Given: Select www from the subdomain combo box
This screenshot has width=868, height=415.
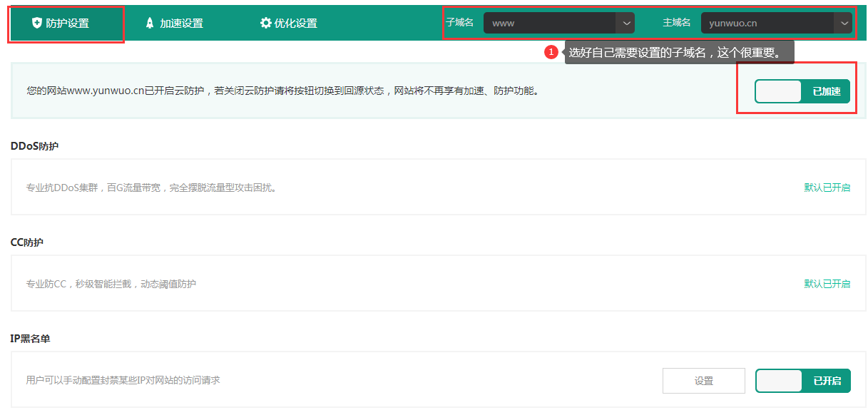Looking at the screenshot, I should [x=558, y=22].
